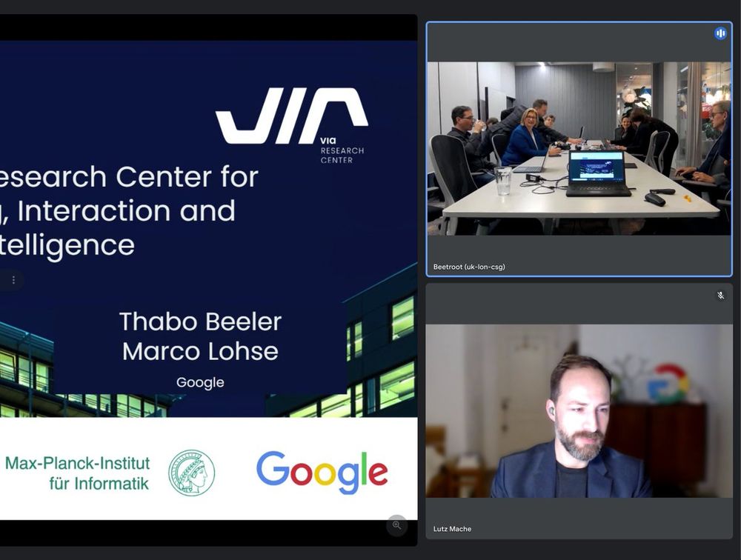Click the Lutz Mache name label
This screenshot has width=741, height=560.
coord(452,529)
